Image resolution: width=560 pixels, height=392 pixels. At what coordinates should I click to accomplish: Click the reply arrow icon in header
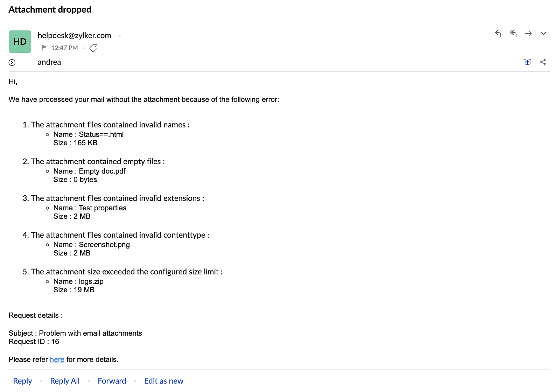pyautogui.click(x=498, y=33)
